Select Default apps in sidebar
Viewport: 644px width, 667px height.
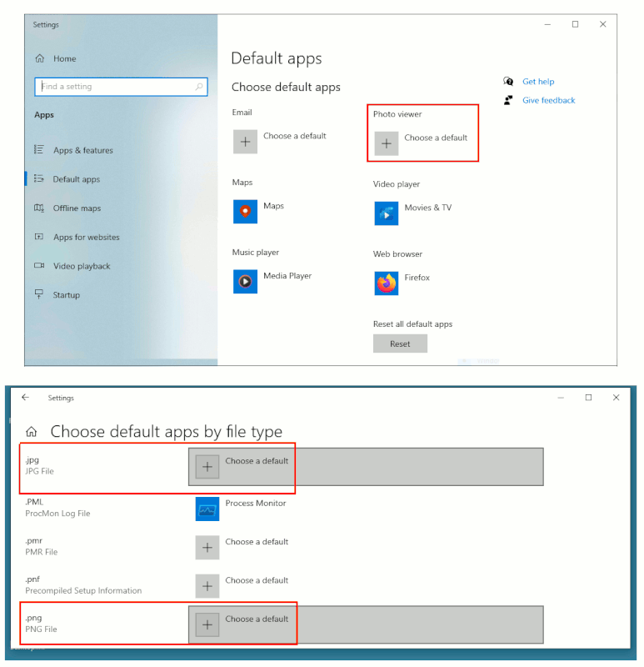pos(76,179)
